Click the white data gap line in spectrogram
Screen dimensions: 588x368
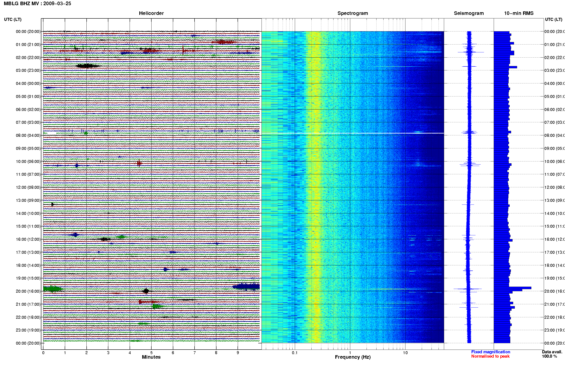[353, 133]
